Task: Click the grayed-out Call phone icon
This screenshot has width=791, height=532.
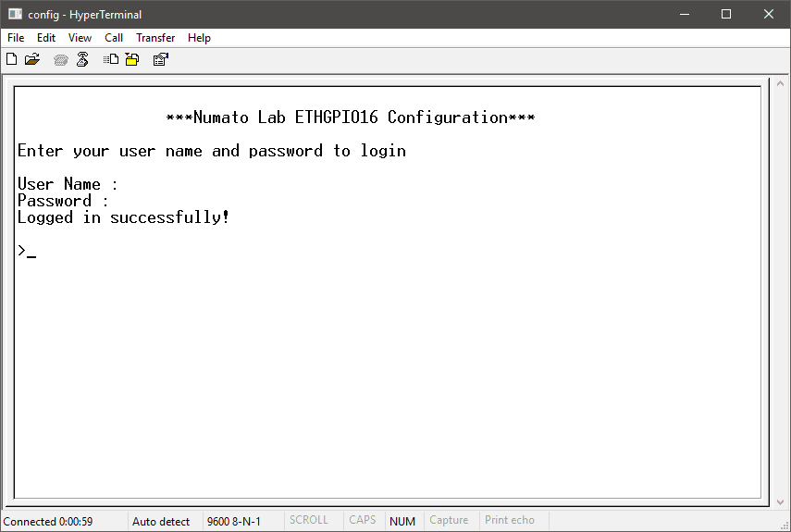Action: (x=61, y=60)
